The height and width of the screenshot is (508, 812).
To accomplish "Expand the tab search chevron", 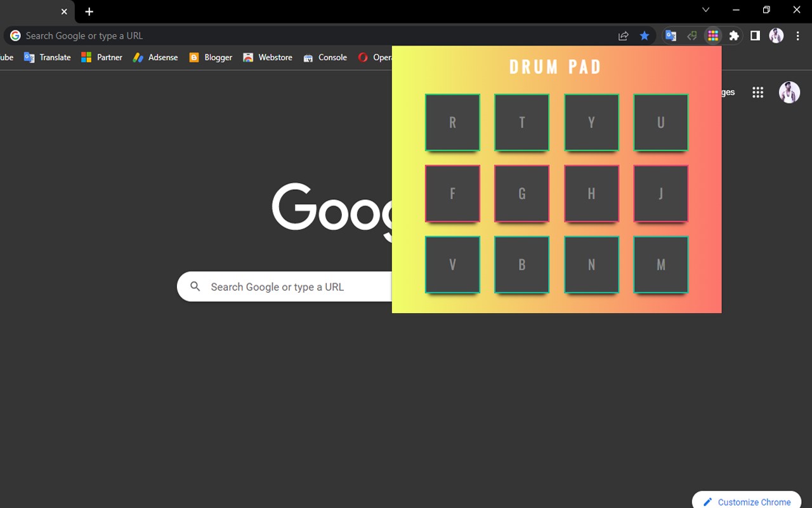I will click(x=705, y=10).
